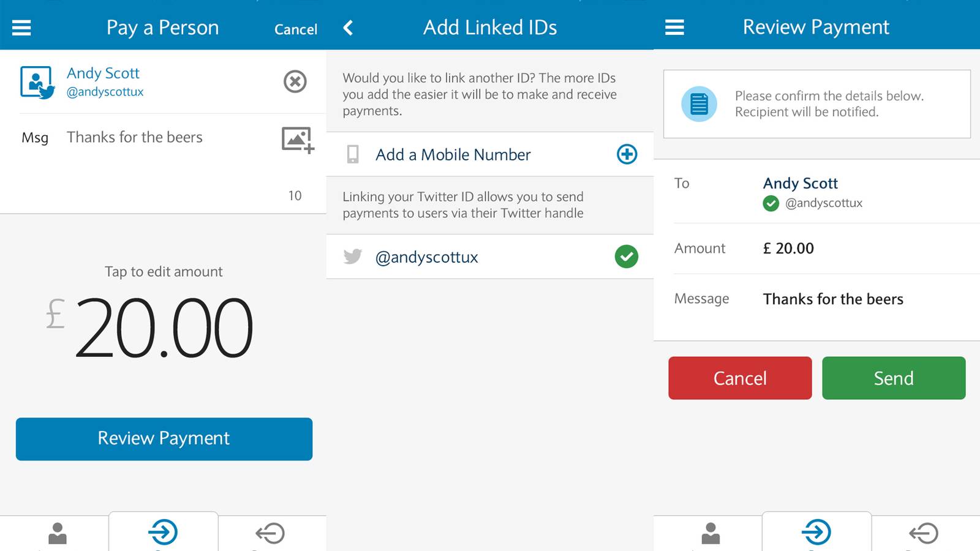Tap Cancel in Pay a Person header
This screenshot has width=980, height=551.
click(x=296, y=29)
